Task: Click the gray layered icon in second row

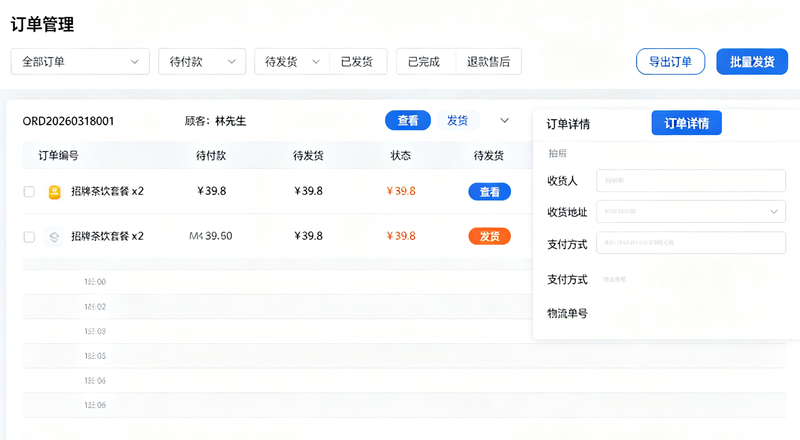Action: click(54, 237)
